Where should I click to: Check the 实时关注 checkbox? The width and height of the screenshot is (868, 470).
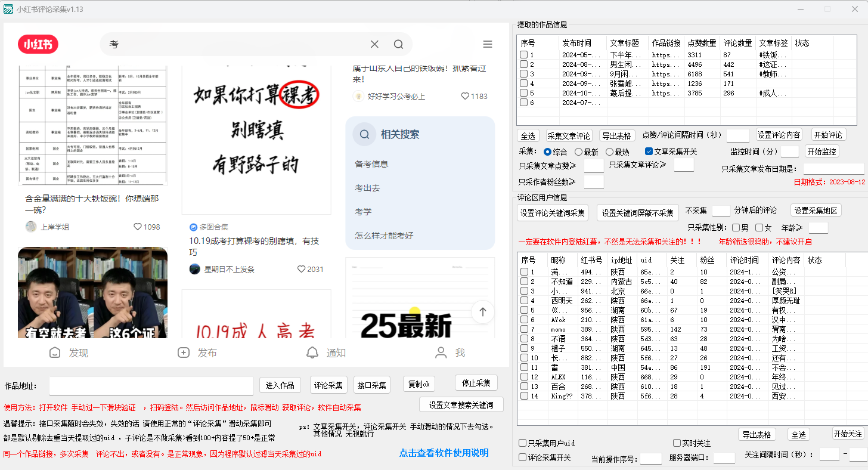pyautogui.click(x=677, y=443)
